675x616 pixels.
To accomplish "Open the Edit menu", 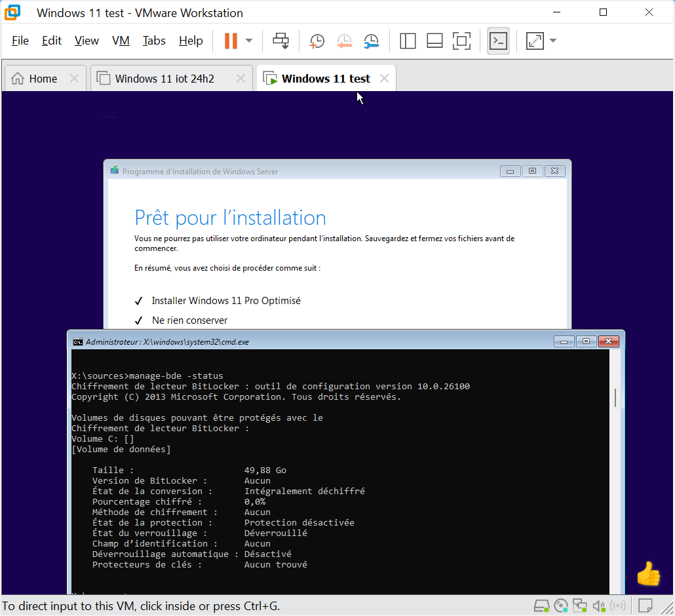I will pyautogui.click(x=52, y=41).
